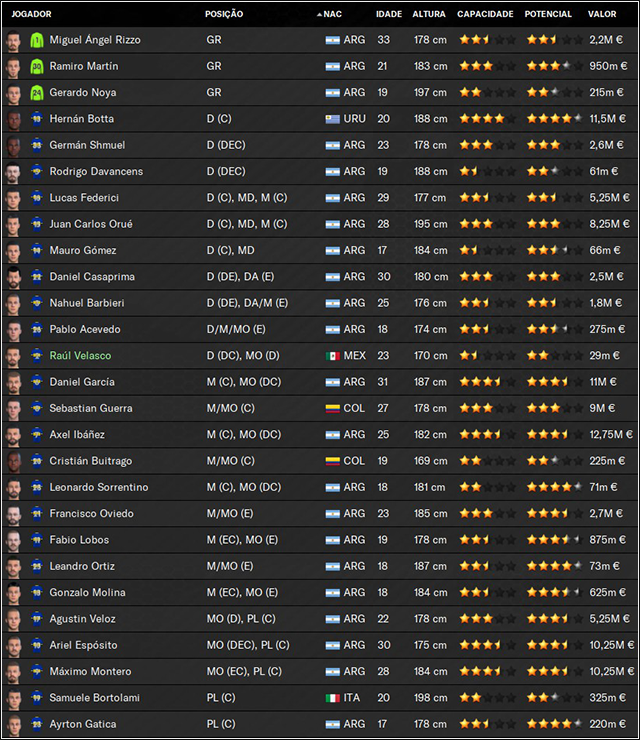Click the Colombia flag in Cristián Buitrago's row
The width and height of the screenshot is (640, 740).
pyautogui.click(x=332, y=461)
